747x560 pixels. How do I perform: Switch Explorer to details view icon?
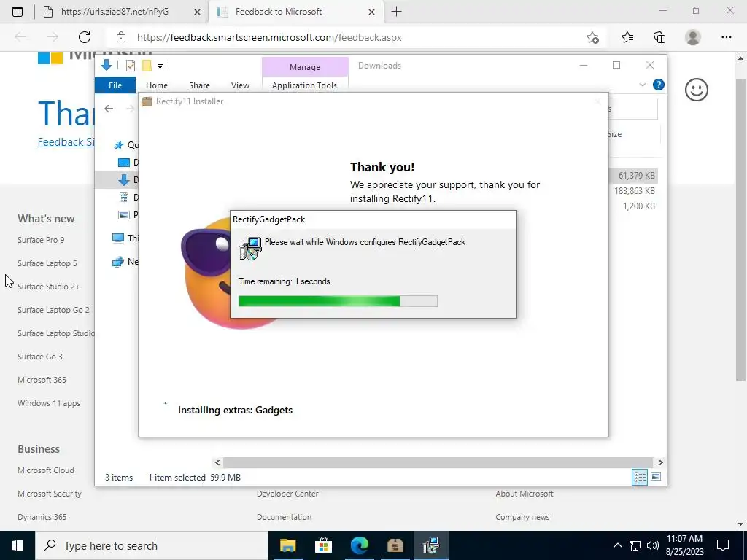click(639, 477)
